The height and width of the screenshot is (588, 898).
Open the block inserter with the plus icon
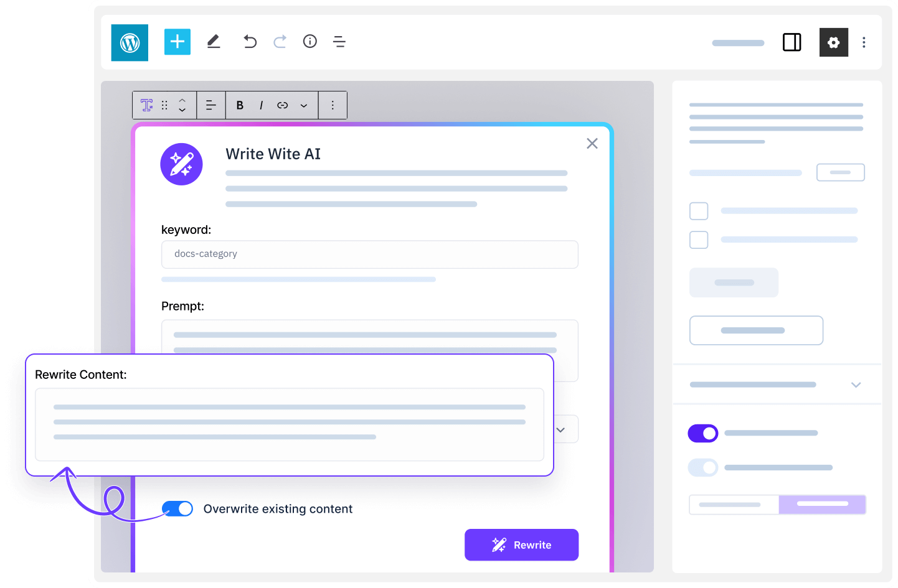pyautogui.click(x=177, y=42)
